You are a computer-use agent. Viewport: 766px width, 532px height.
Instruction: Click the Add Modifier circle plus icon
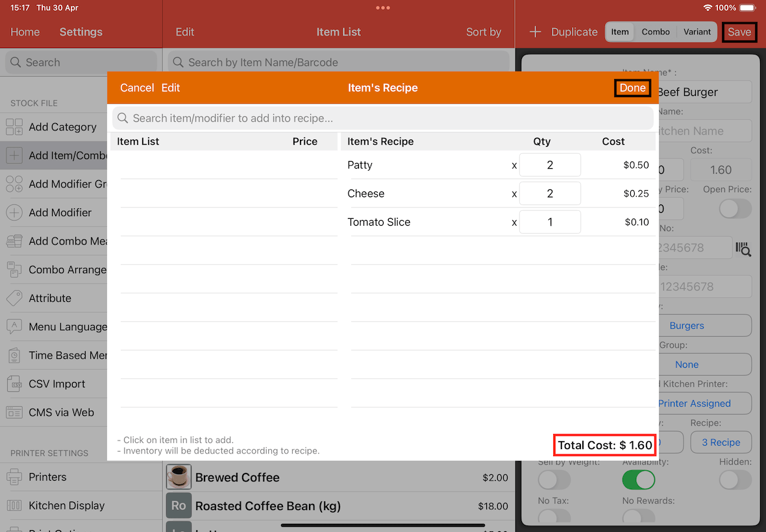(14, 213)
